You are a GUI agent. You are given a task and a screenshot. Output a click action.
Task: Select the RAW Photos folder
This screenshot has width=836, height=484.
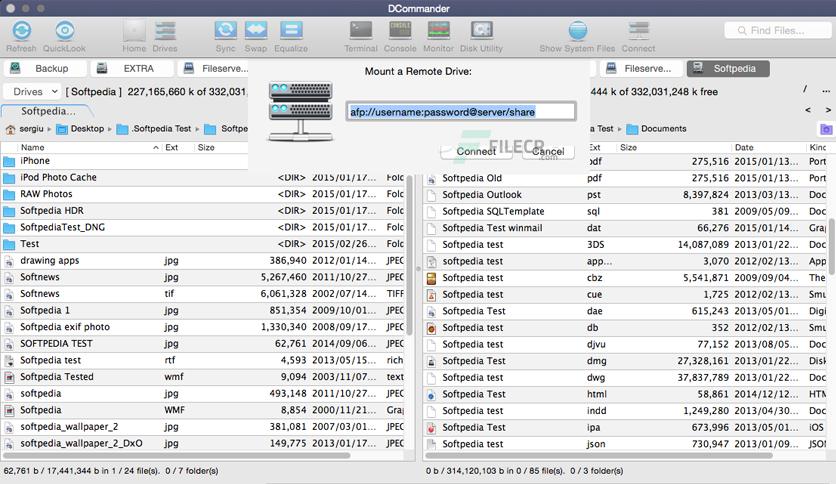pos(203,194)
